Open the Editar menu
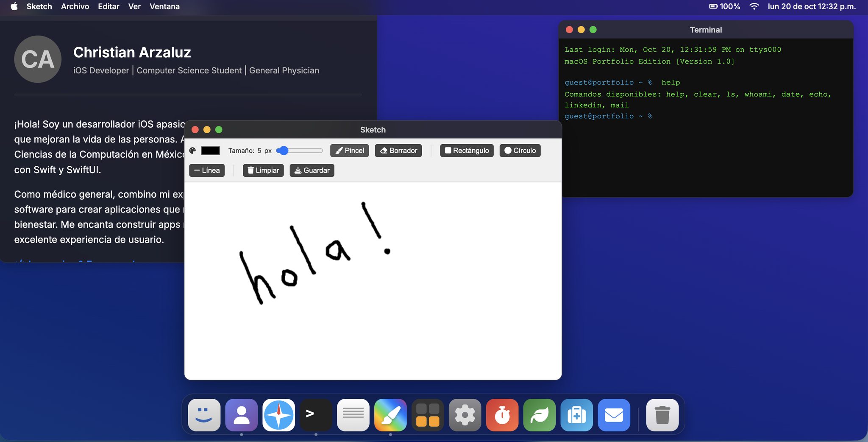The image size is (868, 442). (108, 6)
